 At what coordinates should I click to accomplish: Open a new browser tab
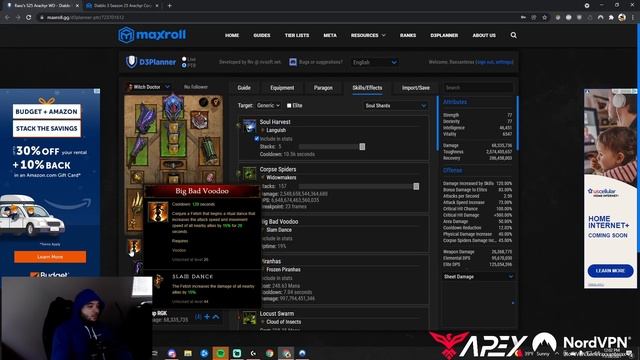(x=169, y=6)
